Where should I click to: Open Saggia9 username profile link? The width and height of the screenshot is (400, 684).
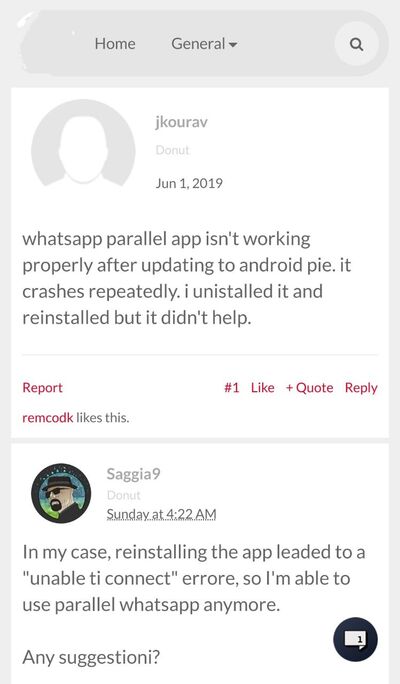[133, 474]
